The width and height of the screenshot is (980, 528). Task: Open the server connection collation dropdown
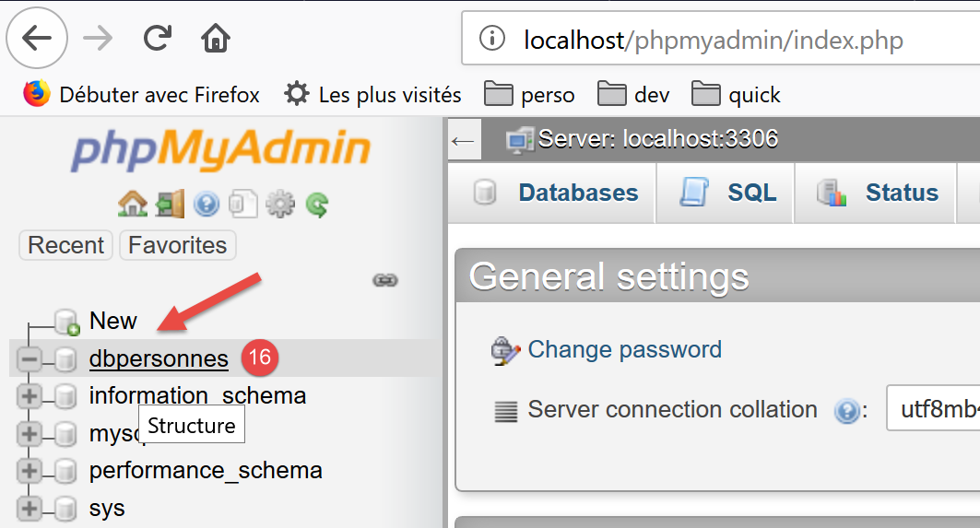click(931, 410)
